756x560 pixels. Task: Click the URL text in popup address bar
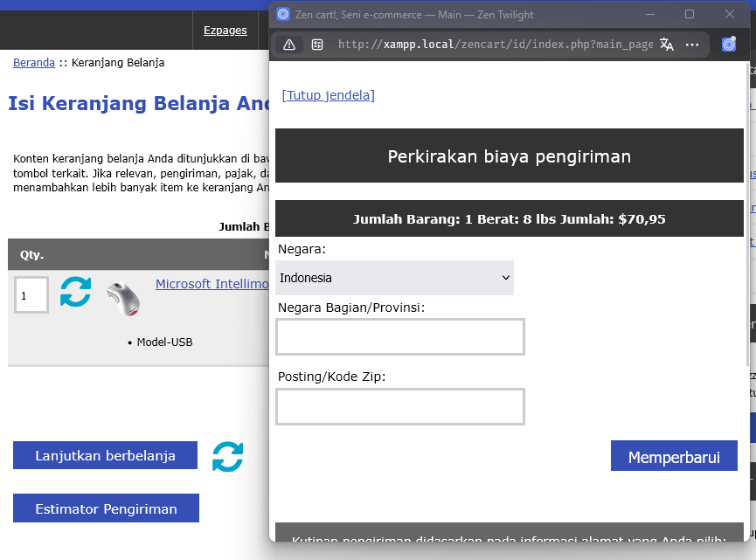496,45
